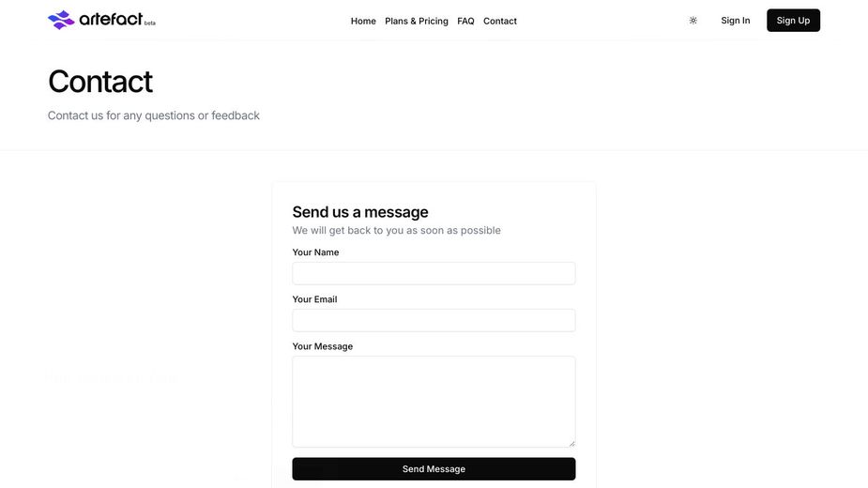Focus the Your Name input field
Screen dimensions: 868x488
[434, 273]
